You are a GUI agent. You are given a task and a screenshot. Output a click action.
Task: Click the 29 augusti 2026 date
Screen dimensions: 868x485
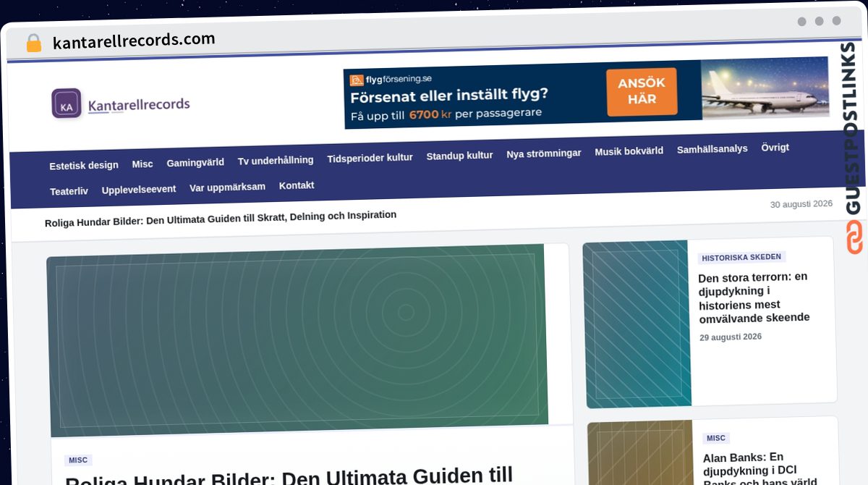click(731, 337)
